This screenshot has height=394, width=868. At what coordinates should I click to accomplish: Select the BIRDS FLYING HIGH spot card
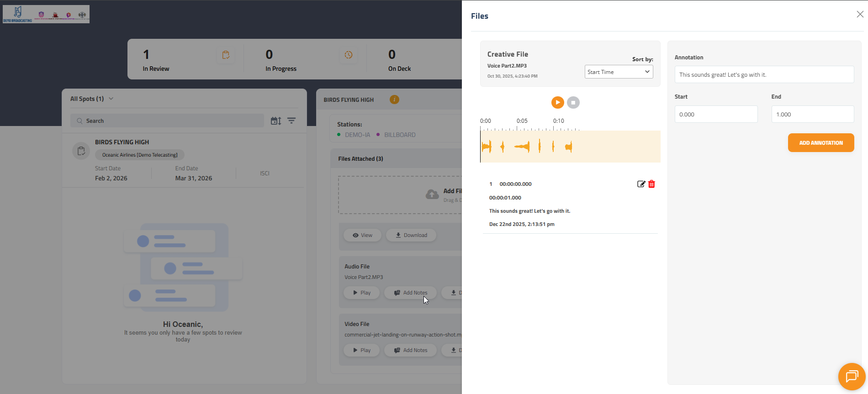click(183, 160)
